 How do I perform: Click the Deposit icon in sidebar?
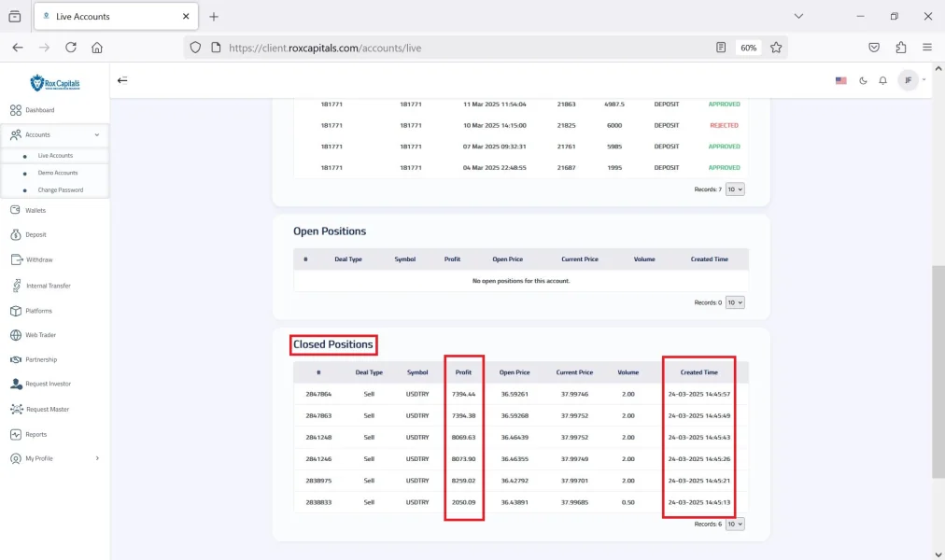[x=16, y=235]
